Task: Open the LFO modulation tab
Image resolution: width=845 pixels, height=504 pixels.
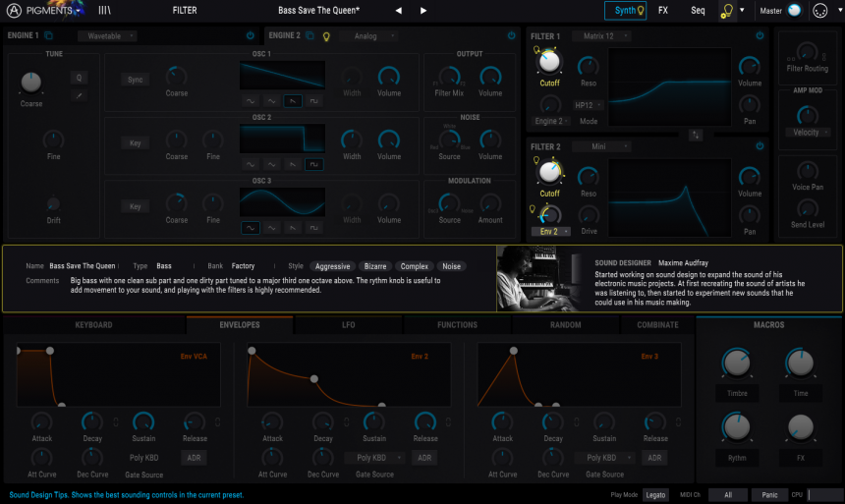Action: (349, 325)
